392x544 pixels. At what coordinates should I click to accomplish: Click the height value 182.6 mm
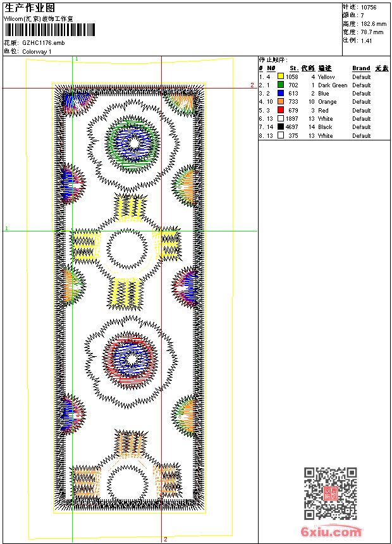(374, 24)
